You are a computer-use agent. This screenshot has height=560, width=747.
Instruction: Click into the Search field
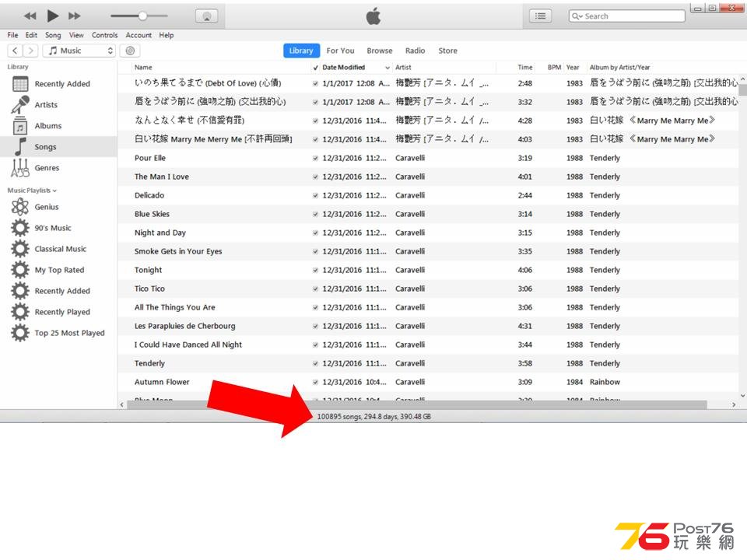point(627,16)
